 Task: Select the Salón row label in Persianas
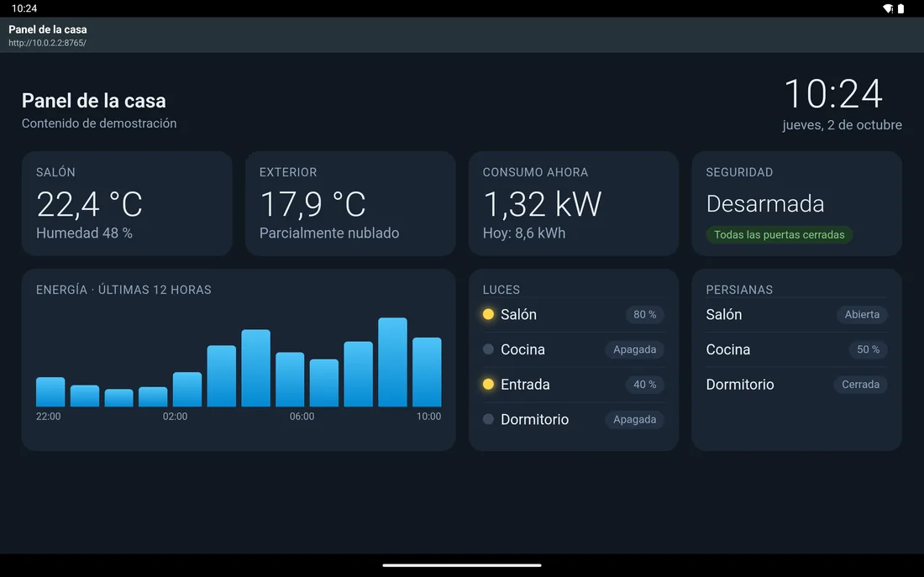click(723, 314)
